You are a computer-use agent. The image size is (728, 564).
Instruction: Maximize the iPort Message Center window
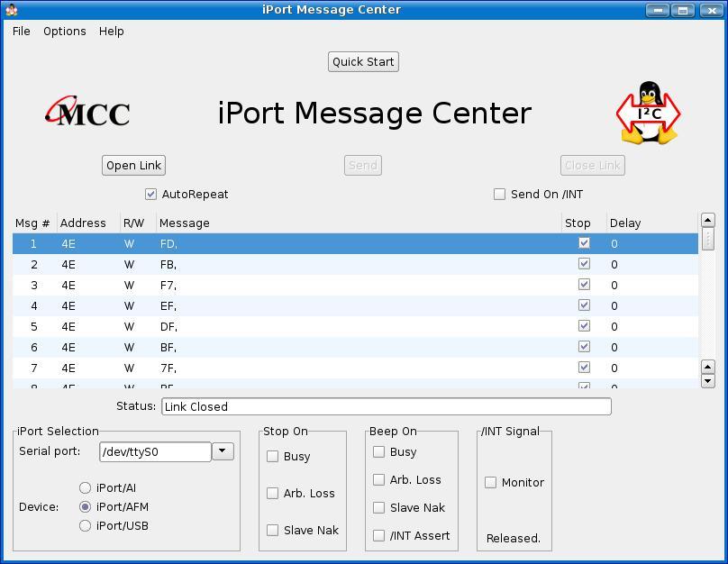coord(683,10)
